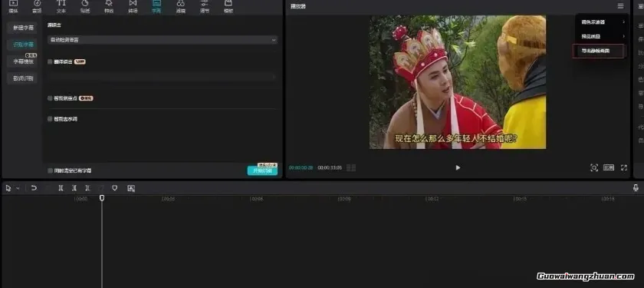644x288 pixels.
Task: Undo the last edit
Action: coord(34,188)
